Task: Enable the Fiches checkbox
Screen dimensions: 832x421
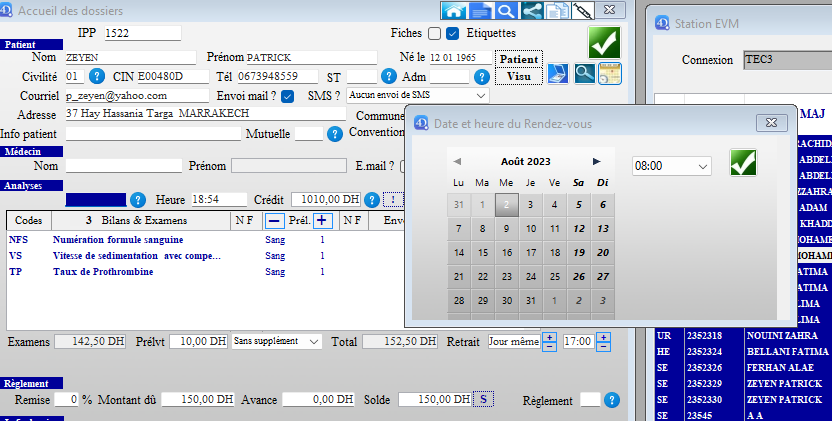Action: click(x=434, y=33)
